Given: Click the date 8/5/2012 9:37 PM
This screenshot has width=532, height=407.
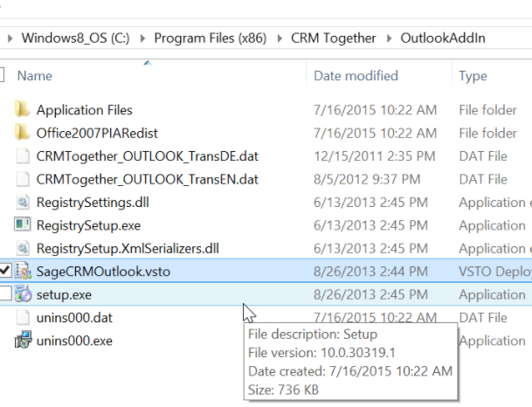Looking at the screenshot, I should tap(367, 179).
